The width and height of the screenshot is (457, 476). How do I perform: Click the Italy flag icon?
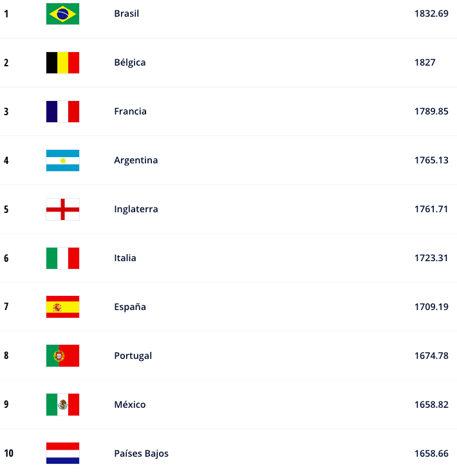[62, 258]
